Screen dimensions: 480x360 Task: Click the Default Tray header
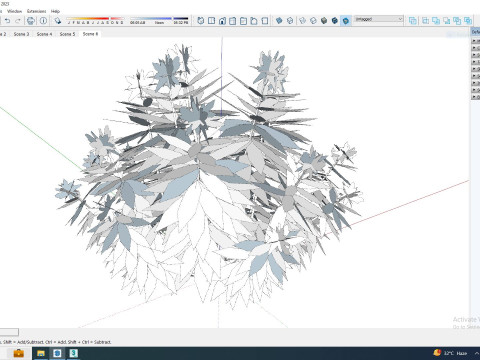tap(476, 32)
